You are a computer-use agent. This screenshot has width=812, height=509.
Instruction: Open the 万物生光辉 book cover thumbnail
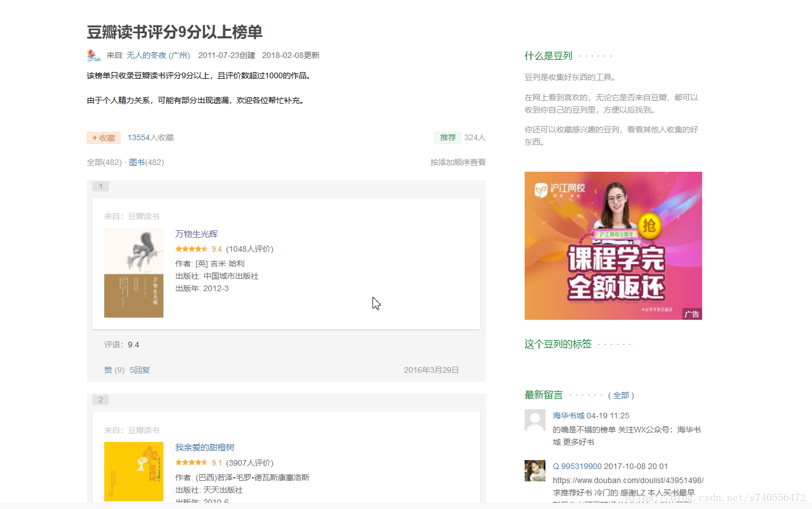[134, 273]
